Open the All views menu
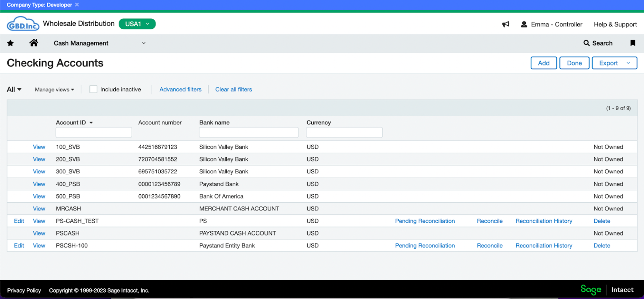The width and height of the screenshot is (644, 299). pyautogui.click(x=13, y=89)
